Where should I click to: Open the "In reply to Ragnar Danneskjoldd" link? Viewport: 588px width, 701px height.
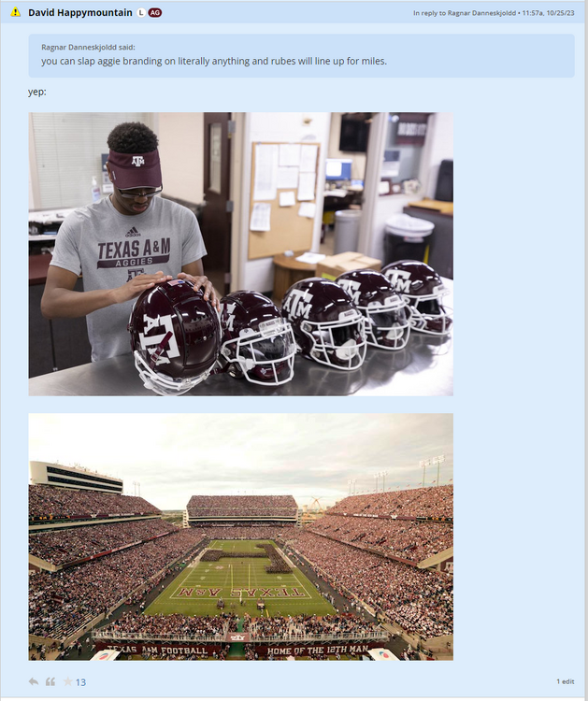pos(464,13)
